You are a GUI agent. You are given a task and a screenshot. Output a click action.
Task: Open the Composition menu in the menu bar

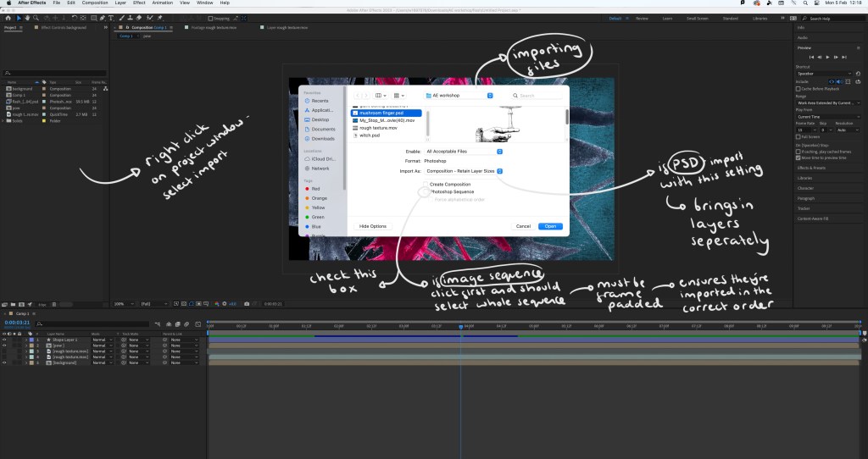94,3
